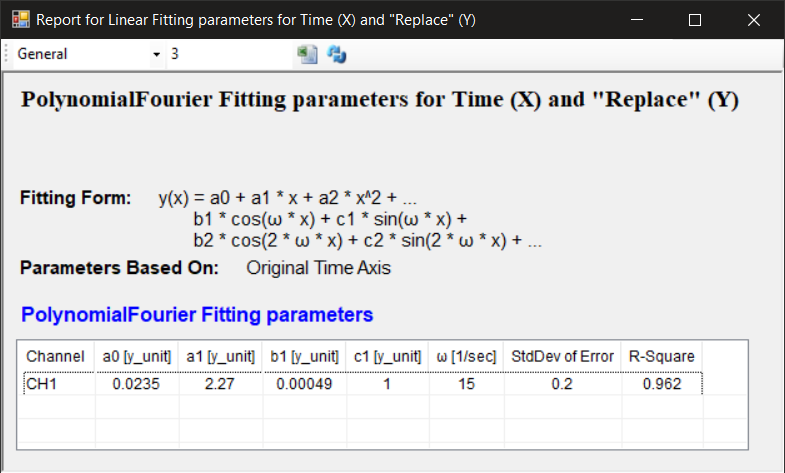
Task: Click the a0 [y_unit] column header
Action: coord(137,356)
